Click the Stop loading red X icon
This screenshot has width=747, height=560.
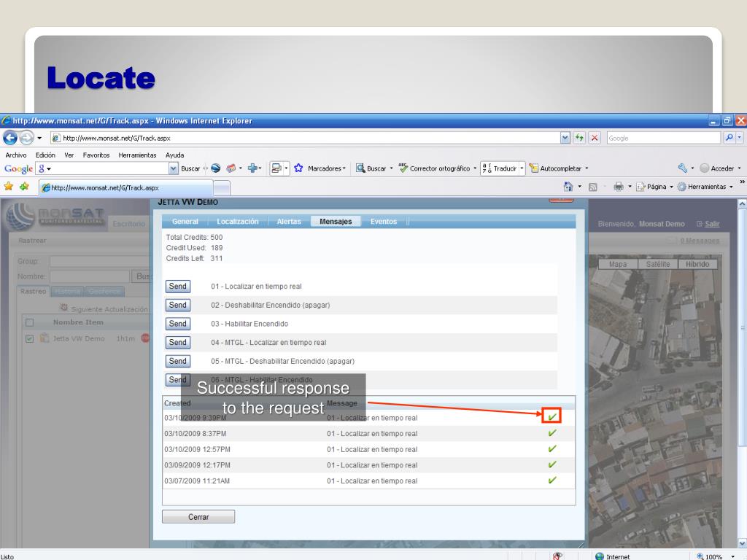click(595, 138)
